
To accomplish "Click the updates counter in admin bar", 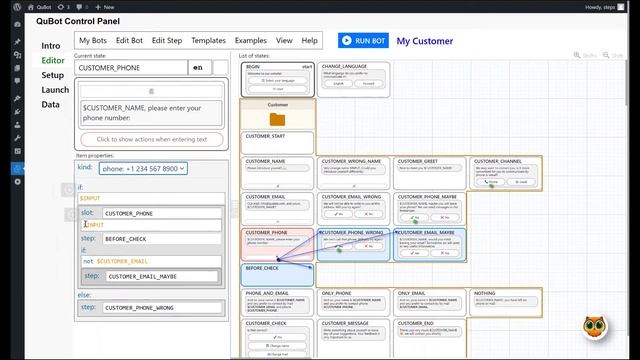I will click(63, 7).
